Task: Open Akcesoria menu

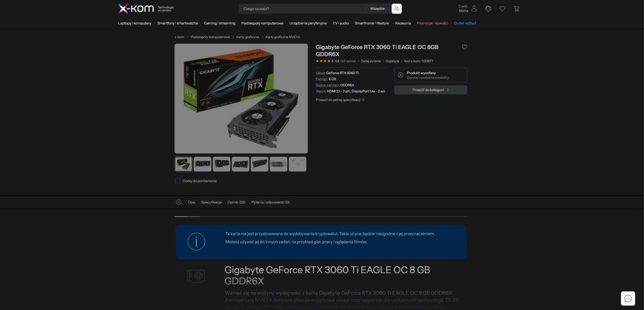Action: point(403,23)
